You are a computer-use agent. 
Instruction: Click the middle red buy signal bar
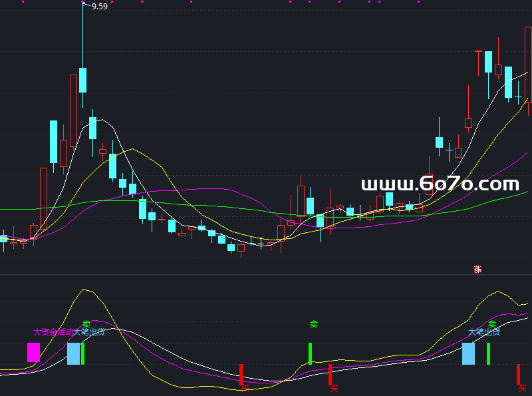[x=330, y=374]
